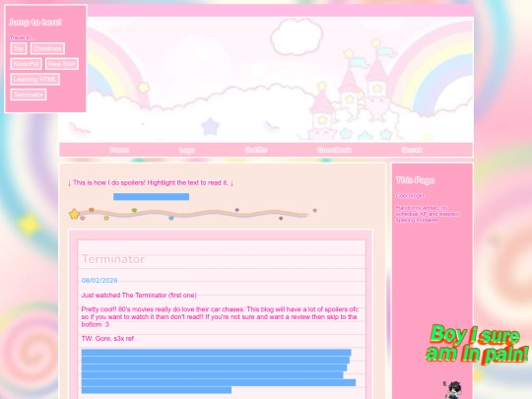Image resolution: width=532 pixels, height=399 pixels.
Task: Click the big yellow star on rainbow divider
Action: click(74, 214)
